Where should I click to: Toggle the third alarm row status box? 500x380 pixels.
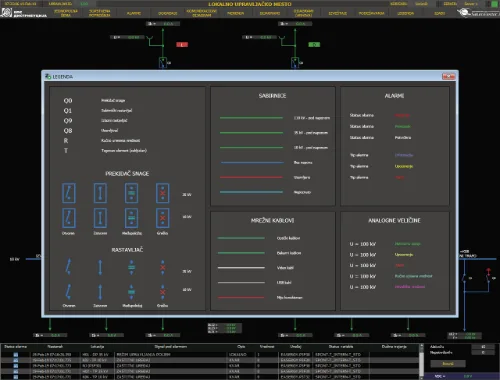[16, 366]
